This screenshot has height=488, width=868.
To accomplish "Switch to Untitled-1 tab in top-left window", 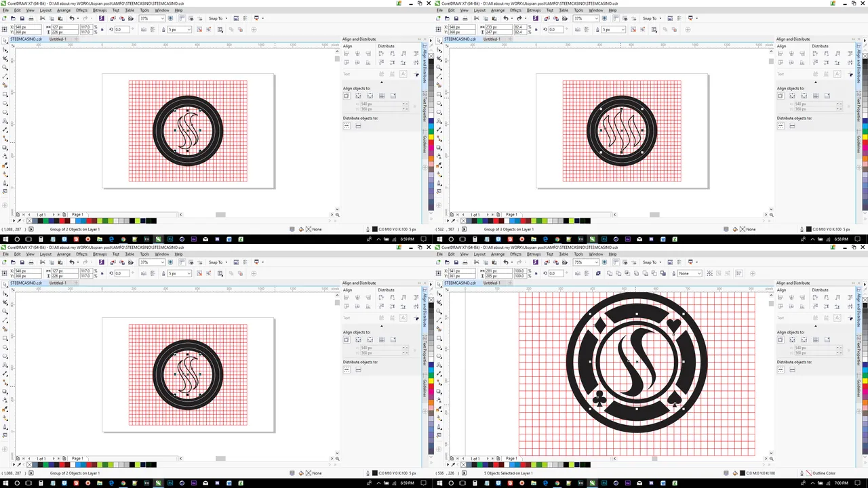I will point(58,39).
